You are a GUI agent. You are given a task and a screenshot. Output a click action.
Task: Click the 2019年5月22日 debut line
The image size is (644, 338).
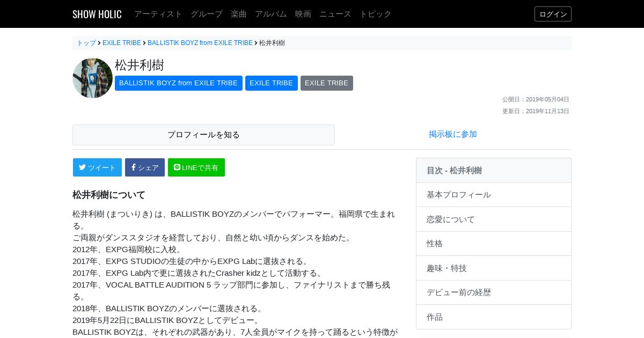[x=167, y=320]
